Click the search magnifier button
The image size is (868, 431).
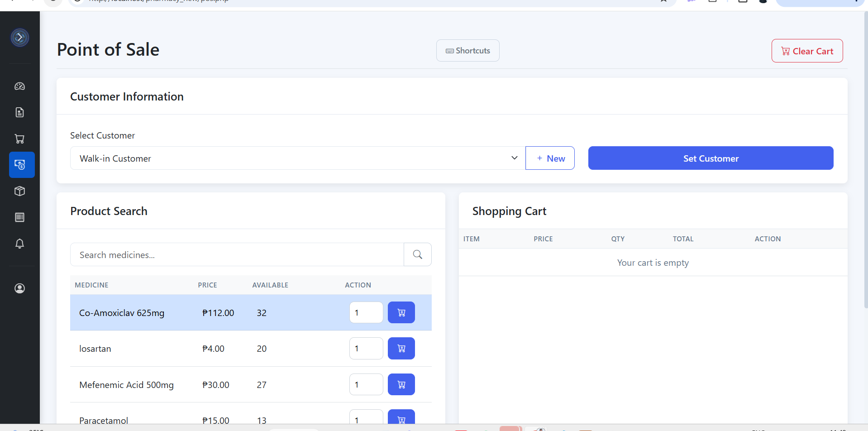(417, 254)
